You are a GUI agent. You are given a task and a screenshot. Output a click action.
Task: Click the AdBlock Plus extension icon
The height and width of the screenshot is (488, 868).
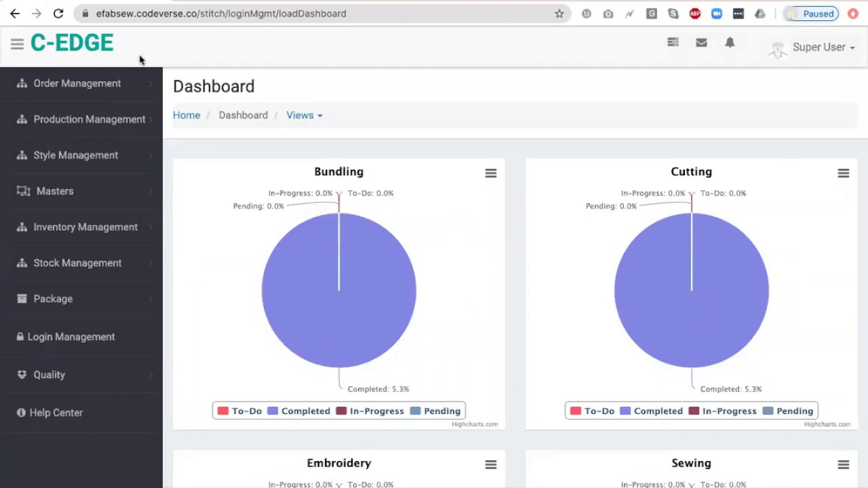tap(695, 14)
